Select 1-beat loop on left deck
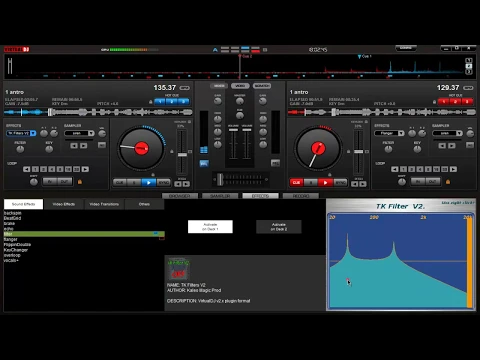Viewport: 480px width, 360px height. point(35,169)
